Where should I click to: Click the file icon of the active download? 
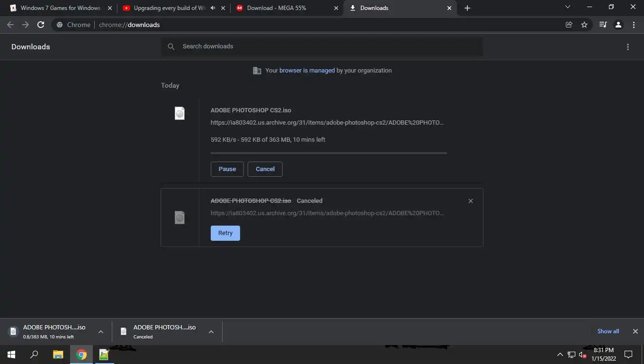[179, 113]
